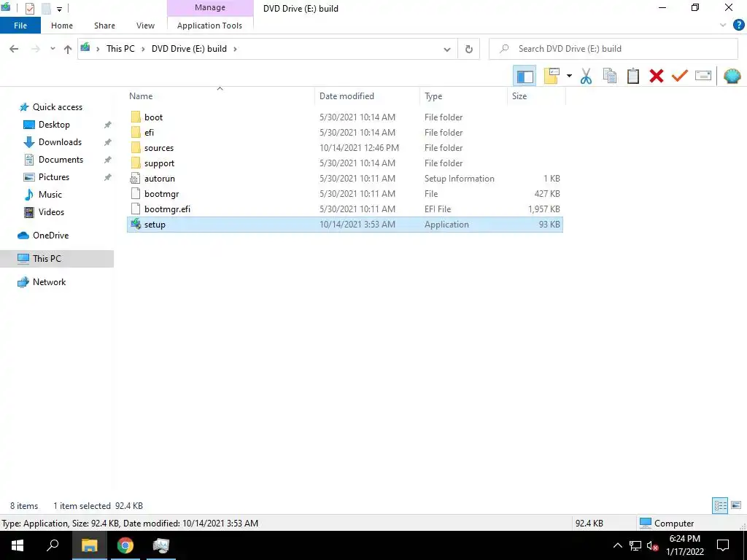Open taskbar Search magnifier

(x=53, y=545)
